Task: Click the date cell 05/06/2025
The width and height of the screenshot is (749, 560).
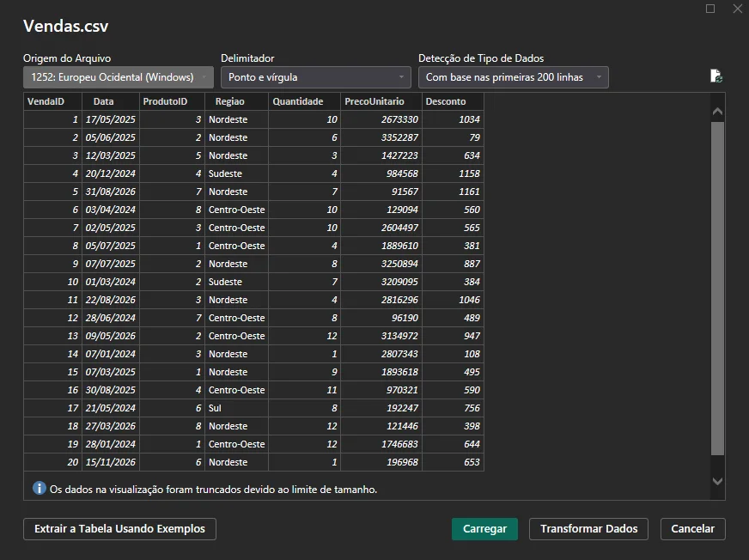Action: (x=111, y=137)
